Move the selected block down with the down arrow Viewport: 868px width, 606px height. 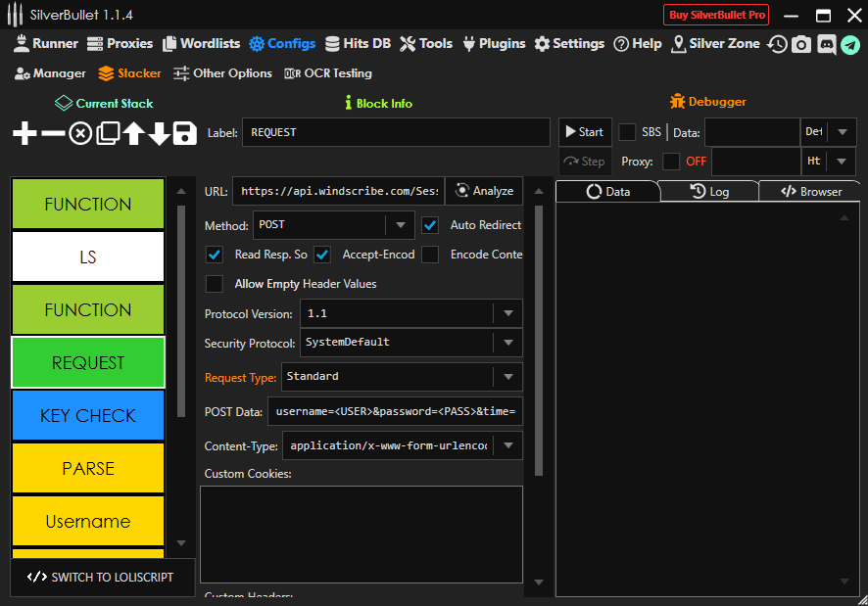[x=159, y=133]
